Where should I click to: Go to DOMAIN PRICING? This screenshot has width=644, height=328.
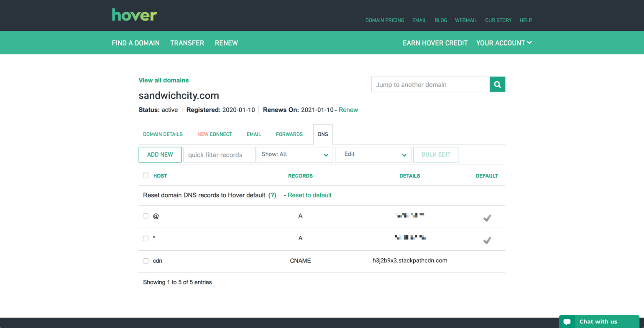pos(385,20)
